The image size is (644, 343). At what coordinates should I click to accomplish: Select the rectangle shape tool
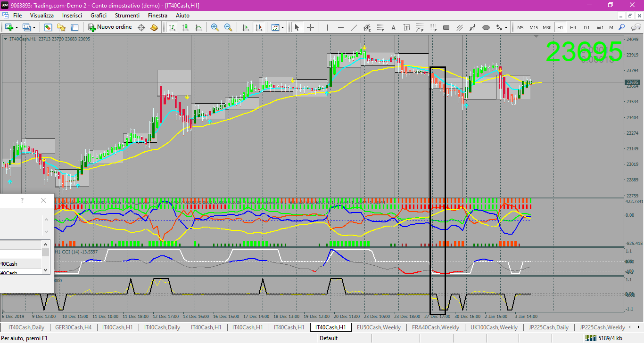pyautogui.click(x=446, y=27)
